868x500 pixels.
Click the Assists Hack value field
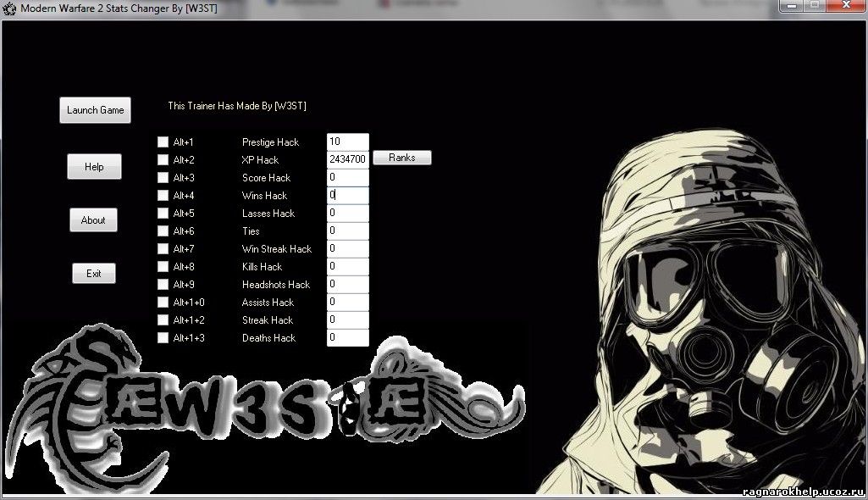(x=347, y=303)
